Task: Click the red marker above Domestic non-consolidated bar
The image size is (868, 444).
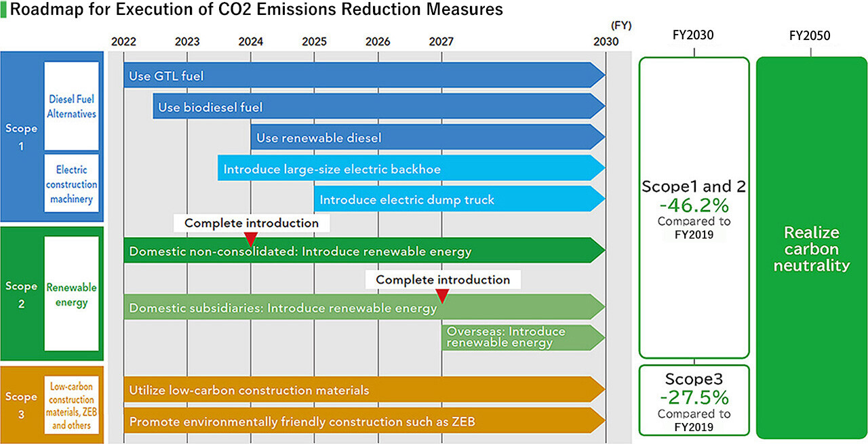Action: (250, 239)
